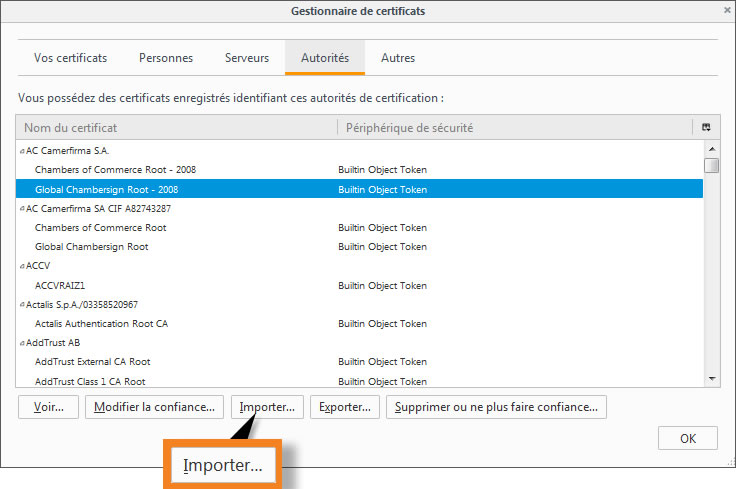Collapse the AddTrust AB group
The image size is (736, 489).
click(22, 343)
